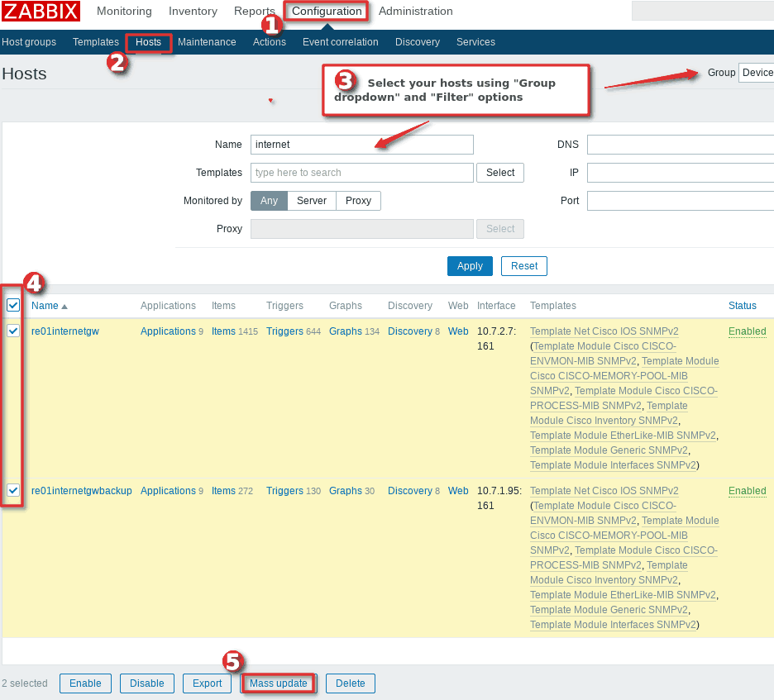Open Triggers for re01internetgw

tap(284, 331)
